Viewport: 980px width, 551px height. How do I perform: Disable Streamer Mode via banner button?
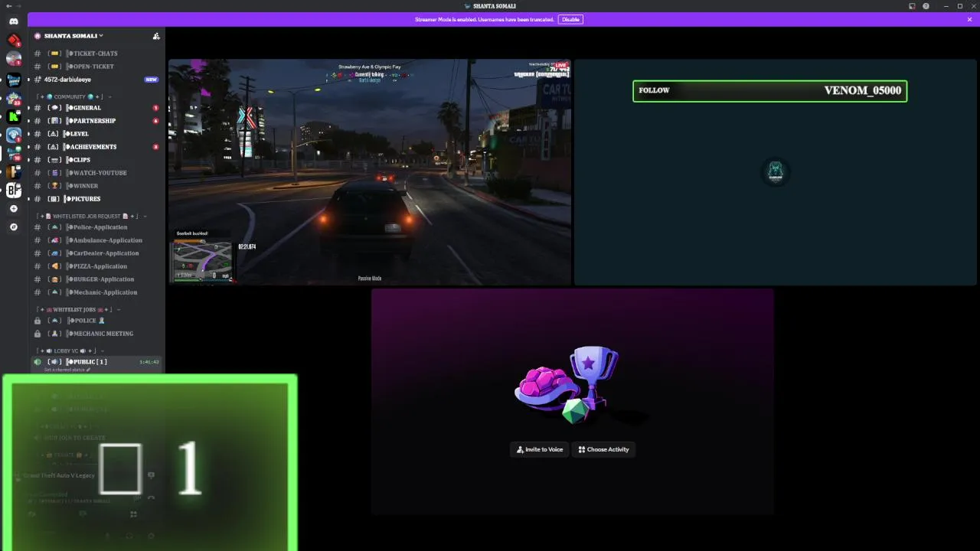(570, 19)
